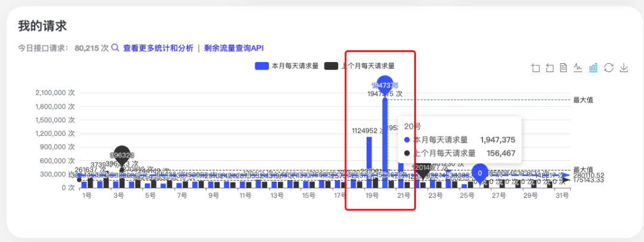Click the y-axis label 1,500,000 次

tap(55, 120)
